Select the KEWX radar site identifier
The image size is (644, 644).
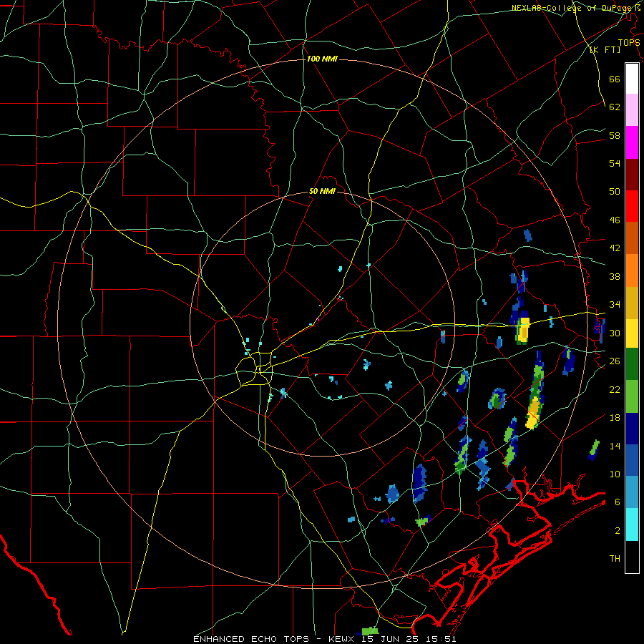(343, 639)
